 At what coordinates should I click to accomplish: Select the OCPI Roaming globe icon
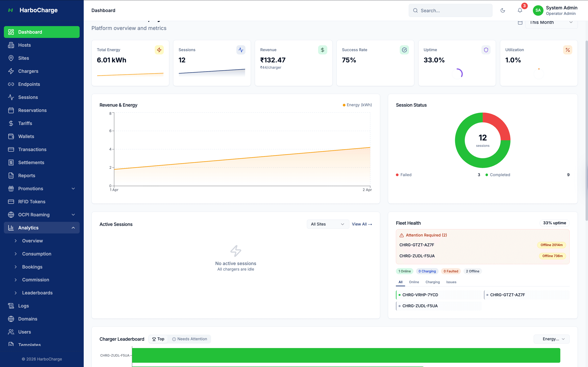[x=11, y=214]
